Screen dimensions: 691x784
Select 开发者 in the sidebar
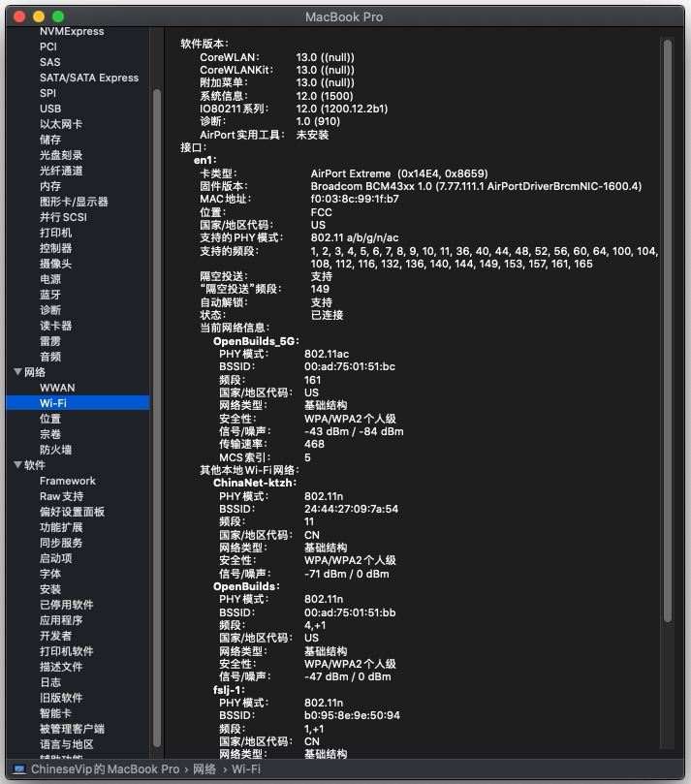(x=56, y=636)
